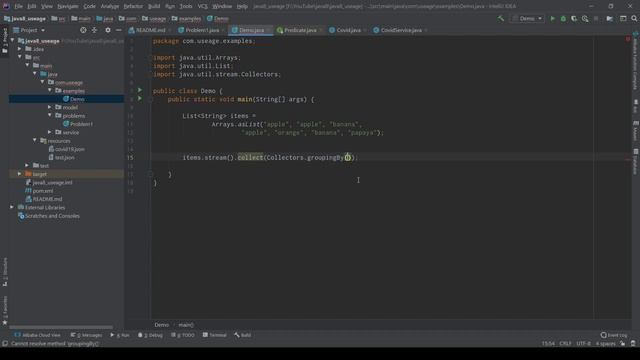This screenshot has height=360, width=640.
Task: Open the Edit menu
Action: point(32,6)
